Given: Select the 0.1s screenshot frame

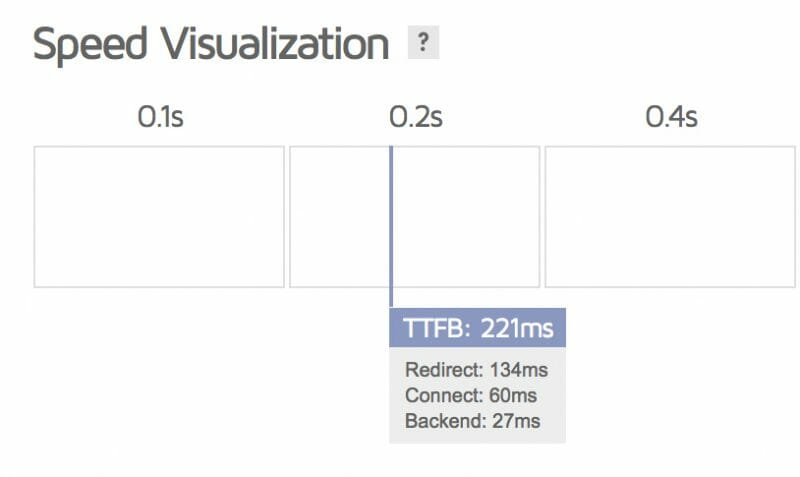Looking at the screenshot, I should pyautogui.click(x=159, y=217).
